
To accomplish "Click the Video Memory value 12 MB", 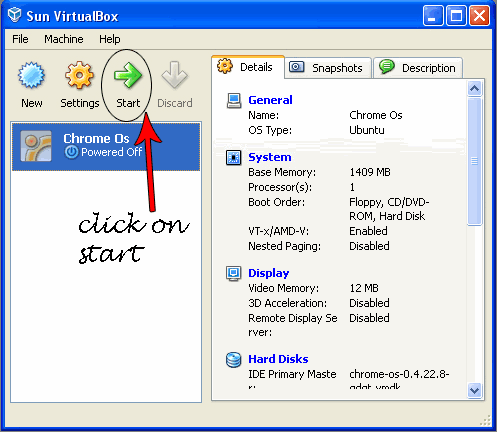I will pos(364,288).
